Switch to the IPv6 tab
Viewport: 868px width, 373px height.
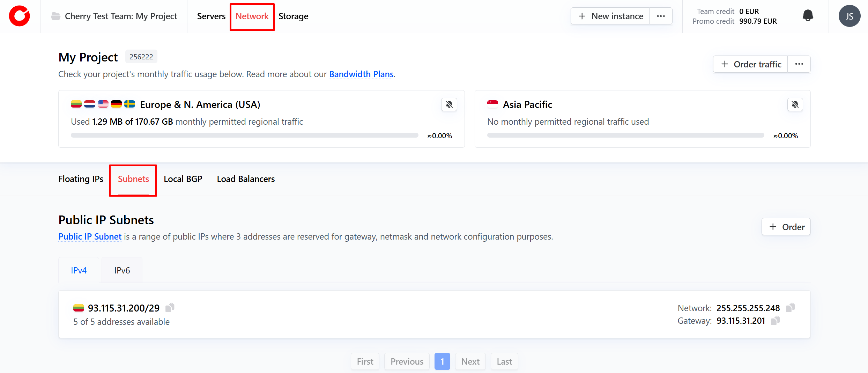pyautogui.click(x=122, y=270)
